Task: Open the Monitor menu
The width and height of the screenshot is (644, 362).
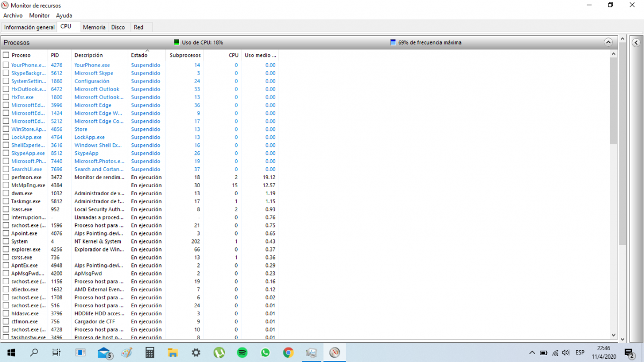Action: [39, 16]
